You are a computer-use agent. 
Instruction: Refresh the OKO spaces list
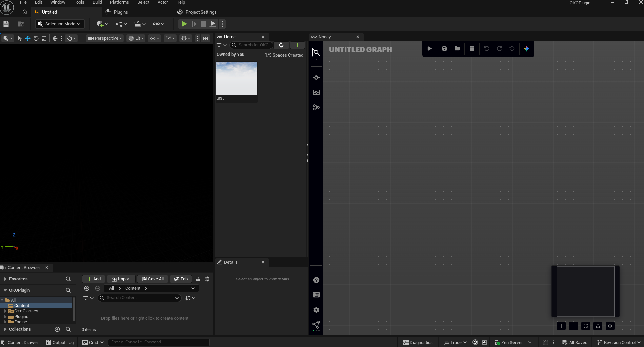(x=281, y=45)
